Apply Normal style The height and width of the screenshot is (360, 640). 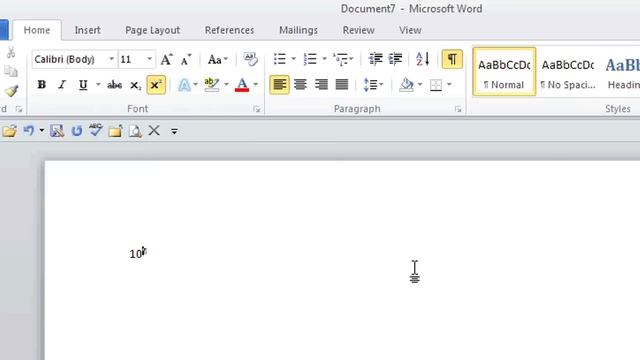(x=504, y=72)
